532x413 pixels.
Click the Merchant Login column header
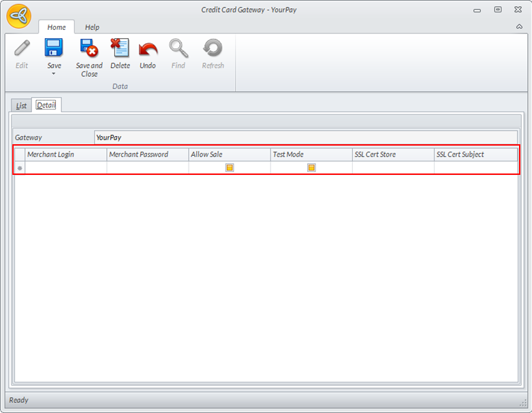[66, 154]
